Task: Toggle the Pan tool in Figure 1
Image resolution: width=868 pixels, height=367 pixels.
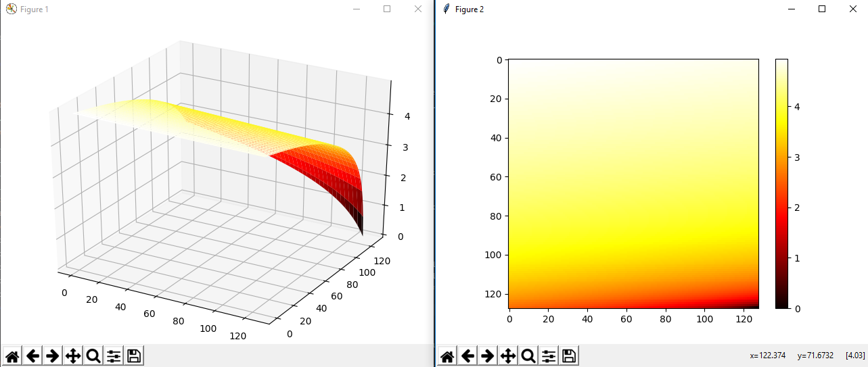Action: [x=73, y=356]
